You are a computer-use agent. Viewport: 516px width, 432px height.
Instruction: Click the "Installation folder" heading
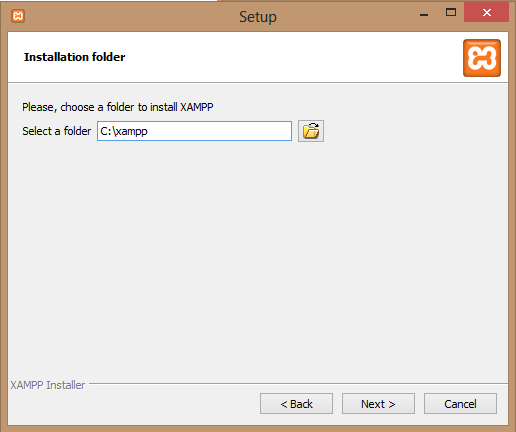click(75, 57)
